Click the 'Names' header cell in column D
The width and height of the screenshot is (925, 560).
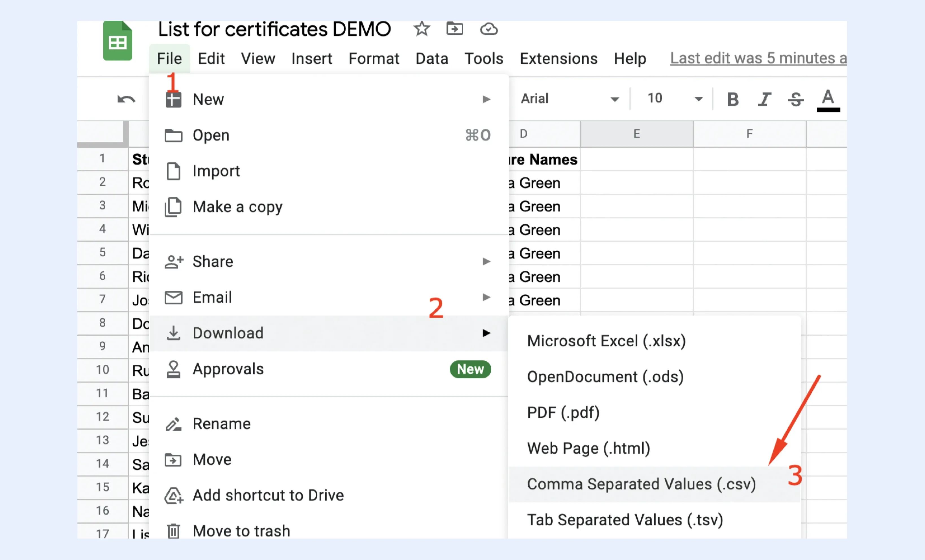[x=544, y=159]
